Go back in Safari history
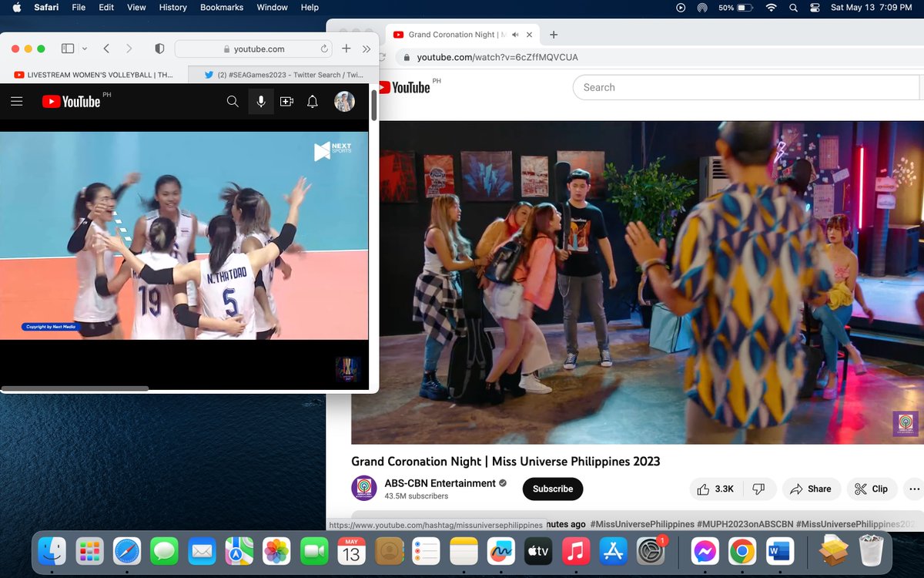924x578 pixels. point(106,49)
